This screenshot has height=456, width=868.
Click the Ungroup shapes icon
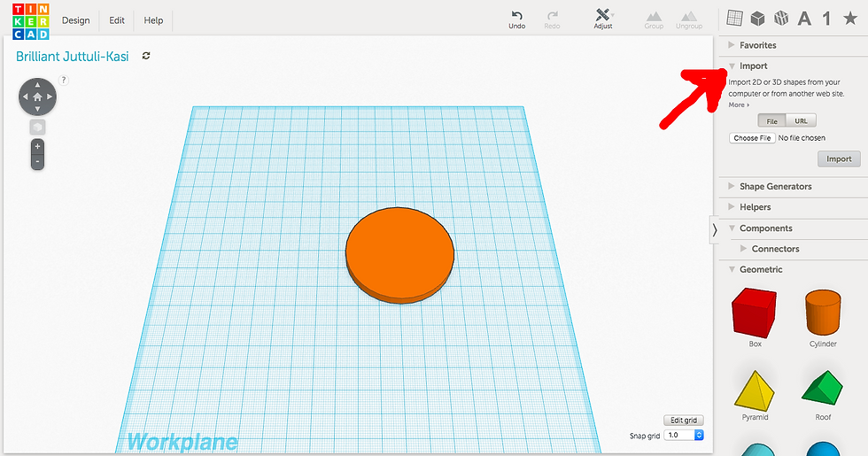pyautogui.click(x=689, y=16)
